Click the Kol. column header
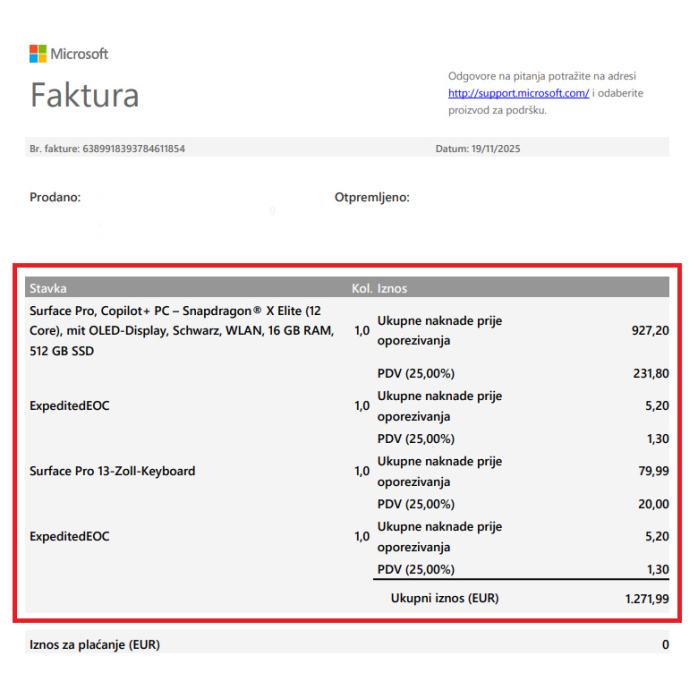The image size is (698, 690). pyautogui.click(x=363, y=288)
